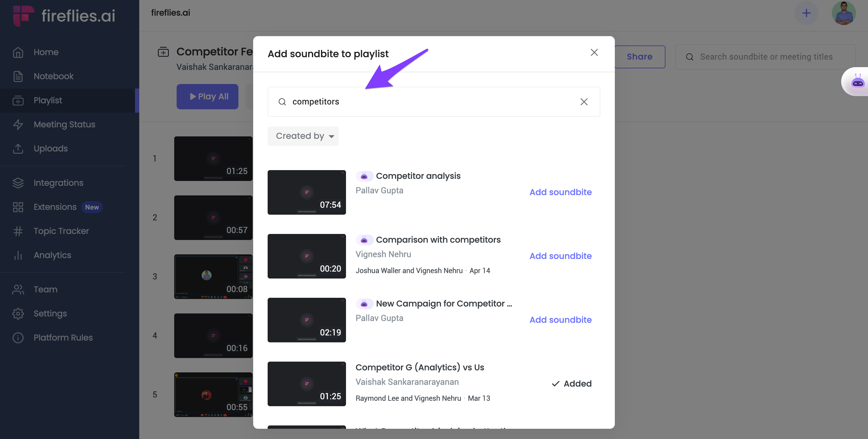Close the Add soundbite dialog
This screenshot has height=439, width=868.
coord(594,52)
